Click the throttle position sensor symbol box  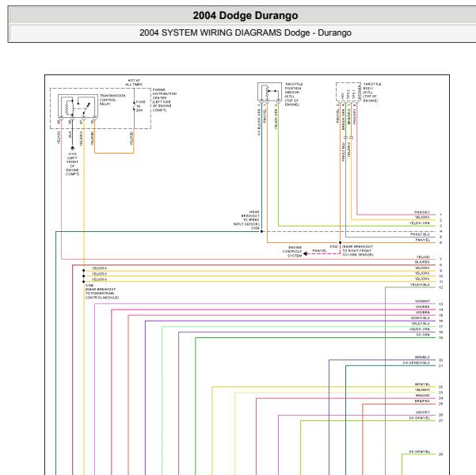(269, 92)
